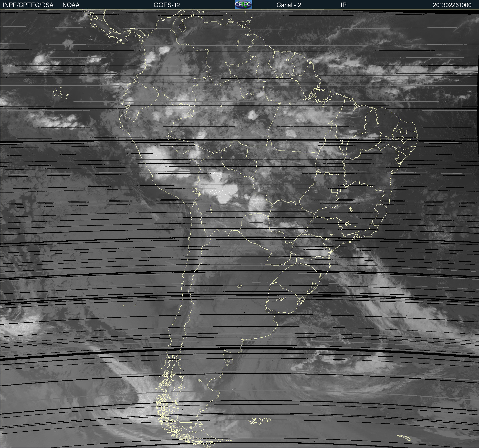The height and width of the screenshot is (448, 479).
Task: Click the Canal - 2 label
Action: pos(289,5)
